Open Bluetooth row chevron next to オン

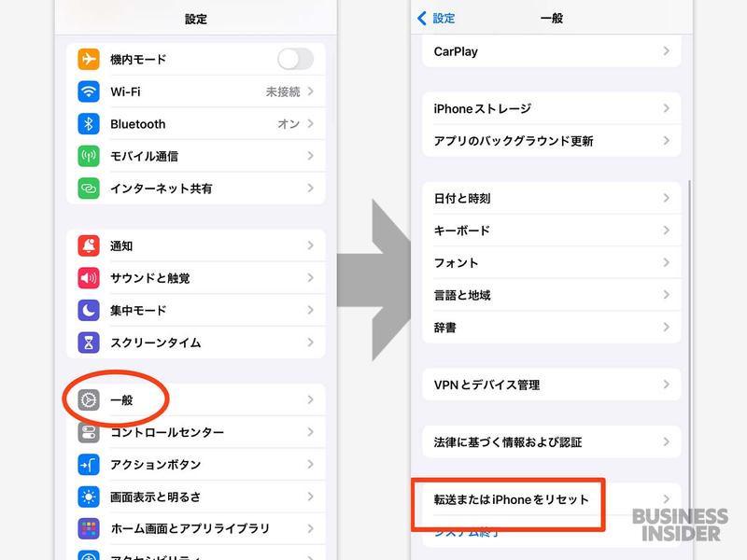pos(311,124)
